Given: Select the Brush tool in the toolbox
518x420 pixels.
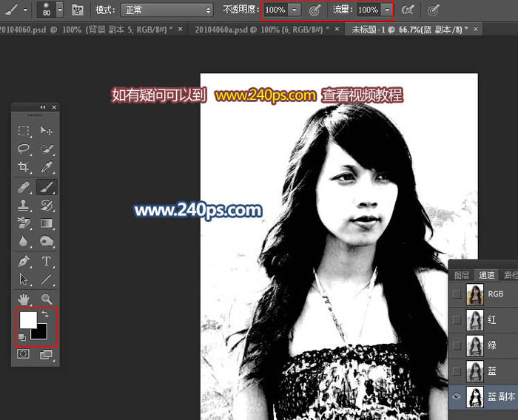Looking at the screenshot, I should (x=46, y=186).
